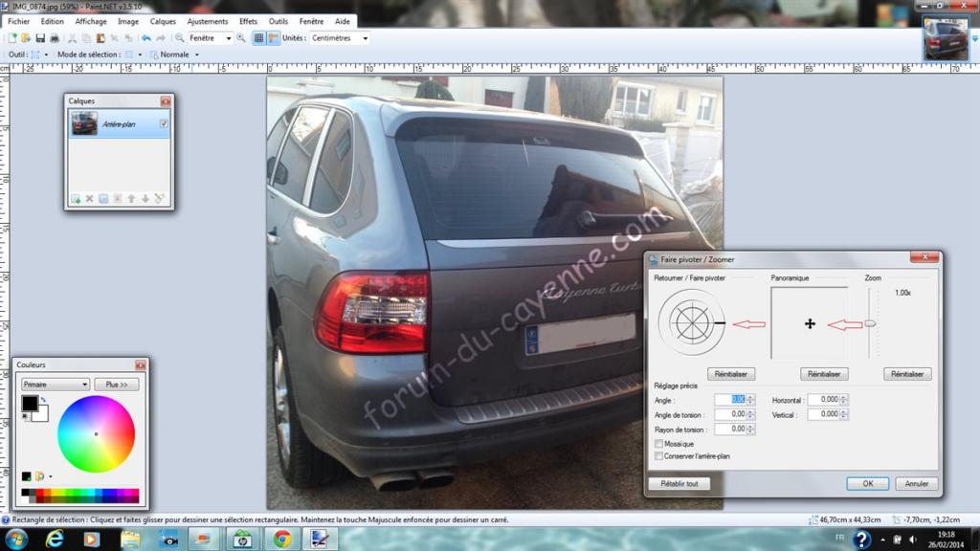The width and height of the screenshot is (980, 551).
Task: Click the image thumbnail tab at top right
Action: (x=946, y=38)
